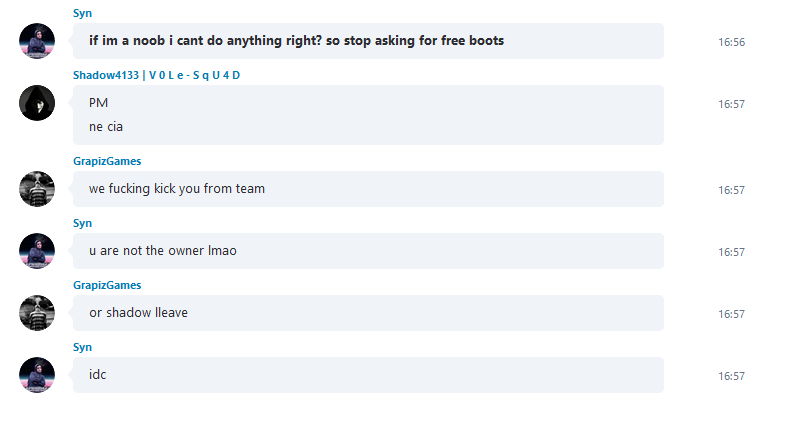Click Shadow4133's hooded avatar picture

[37, 103]
